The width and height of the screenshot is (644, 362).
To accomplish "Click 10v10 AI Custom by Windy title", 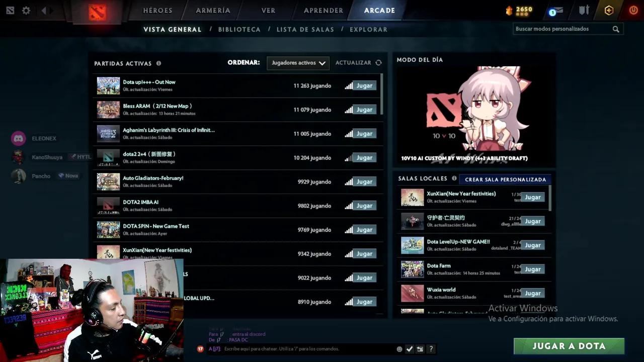I will click(464, 158).
